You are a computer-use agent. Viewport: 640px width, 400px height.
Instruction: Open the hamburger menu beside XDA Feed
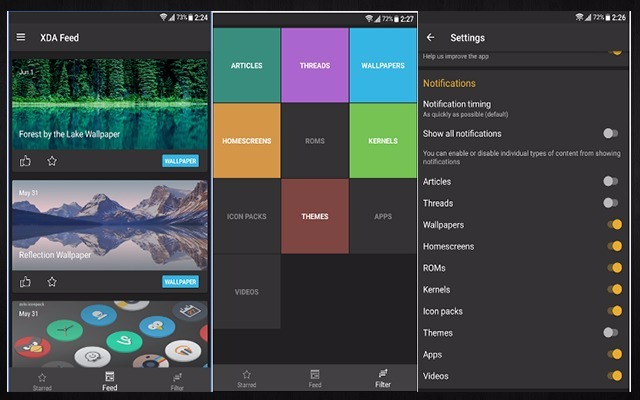22,38
